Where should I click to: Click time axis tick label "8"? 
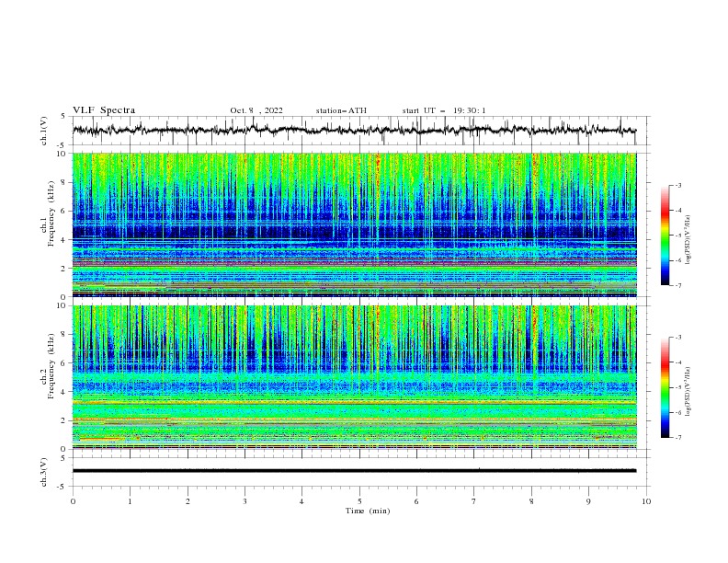pos(531,501)
